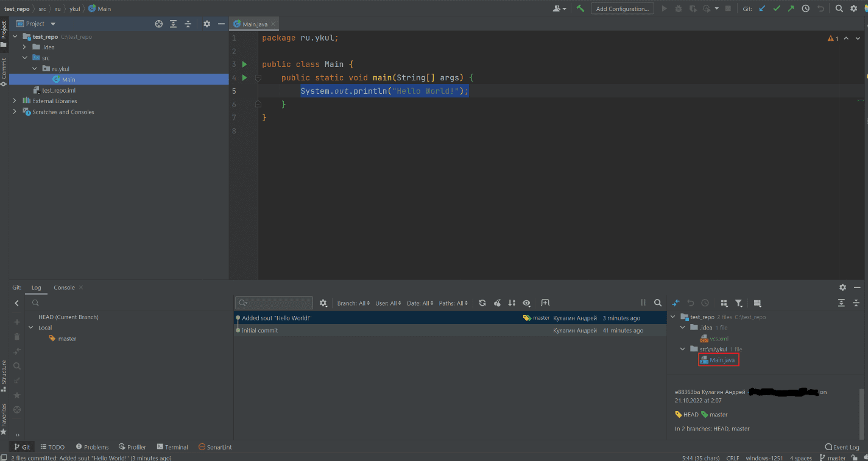868x461 pixels.
Task: Click Select Opened File target icon
Action: 159,24
